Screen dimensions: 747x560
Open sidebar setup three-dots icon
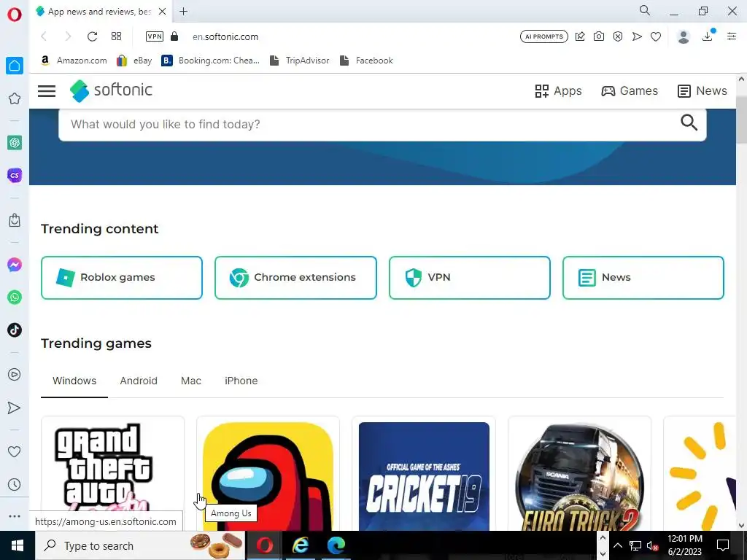(x=15, y=516)
